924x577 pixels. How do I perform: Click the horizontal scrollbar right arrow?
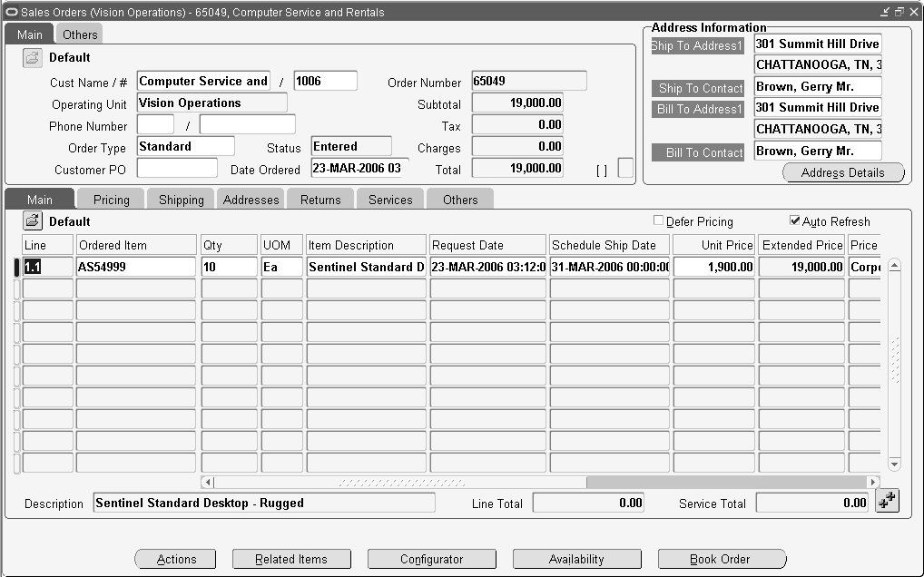pos(873,483)
